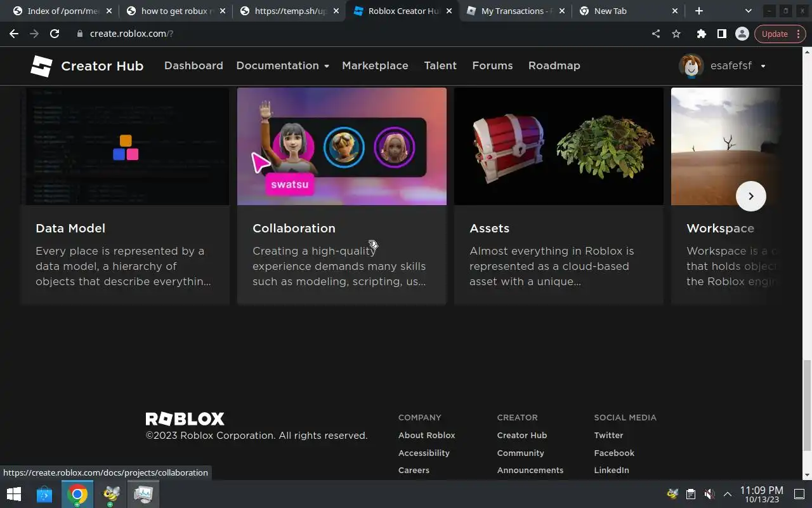The image size is (812, 508).
Task: Click the Assets card title
Action: [489, 228]
